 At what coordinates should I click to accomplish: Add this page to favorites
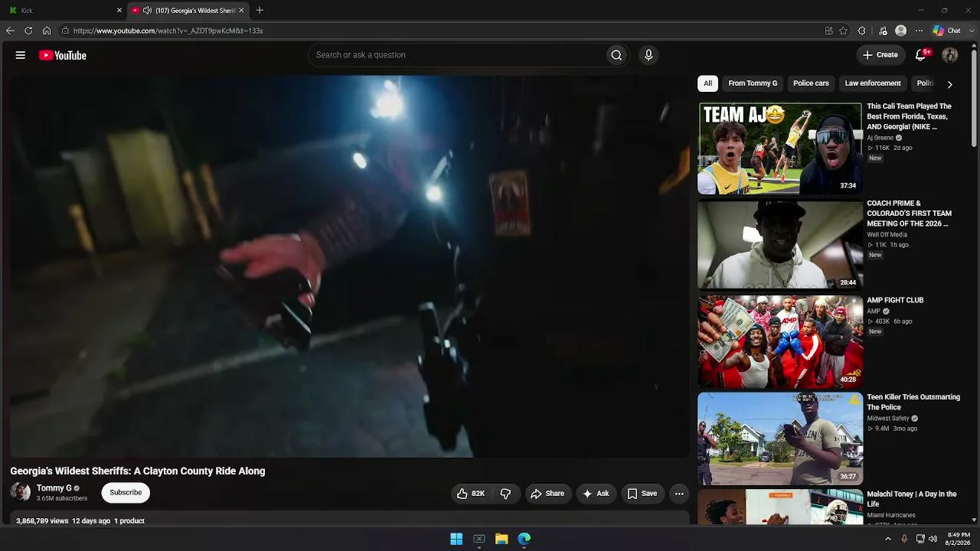[843, 31]
